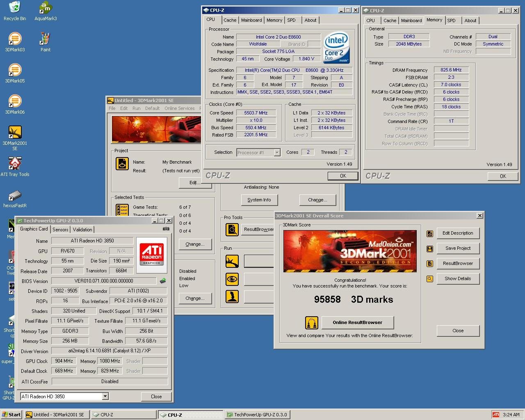Click the GPU Clock 904 MHz field
525x420 pixels.
(x=64, y=361)
